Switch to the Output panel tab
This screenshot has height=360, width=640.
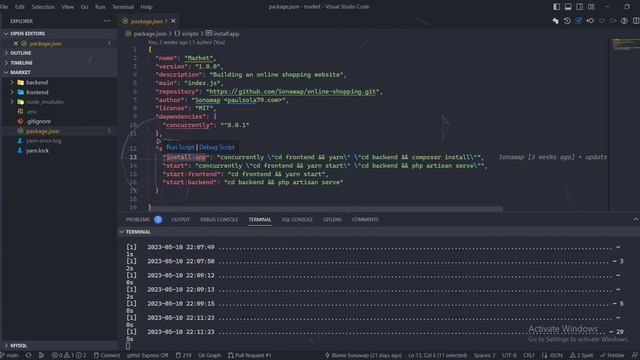[180, 220]
